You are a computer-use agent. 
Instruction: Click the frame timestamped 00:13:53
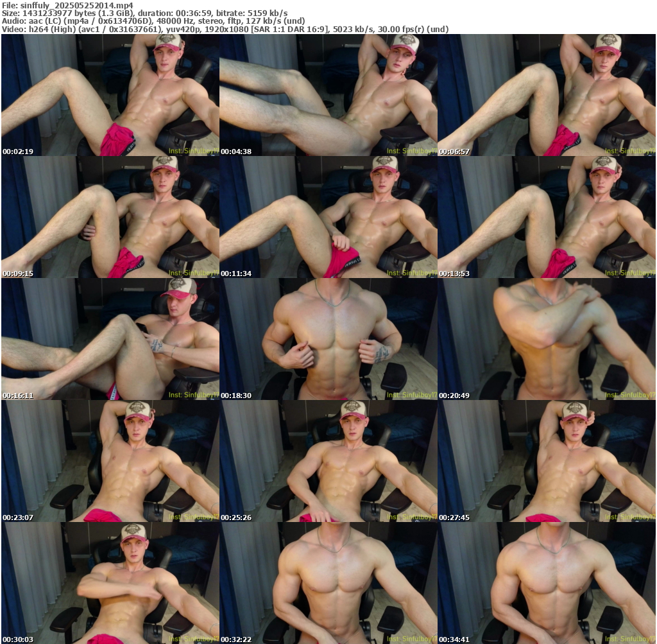coord(546,217)
